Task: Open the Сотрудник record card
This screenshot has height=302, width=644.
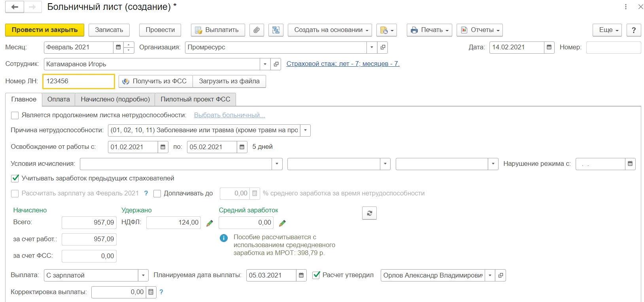Action: pyautogui.click(x=276, y=64)
